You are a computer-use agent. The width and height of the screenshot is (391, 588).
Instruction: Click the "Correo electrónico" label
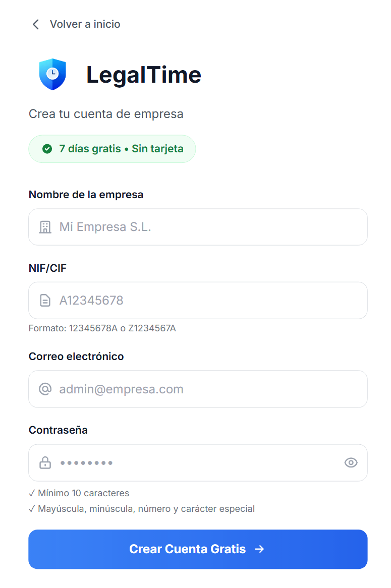tap(76, 357)
